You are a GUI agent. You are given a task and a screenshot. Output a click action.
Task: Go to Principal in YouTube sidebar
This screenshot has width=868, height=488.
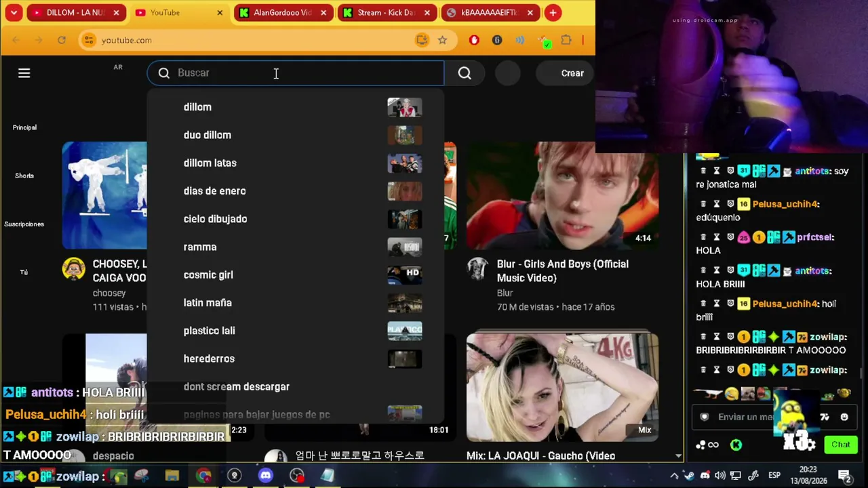(24, 127)
